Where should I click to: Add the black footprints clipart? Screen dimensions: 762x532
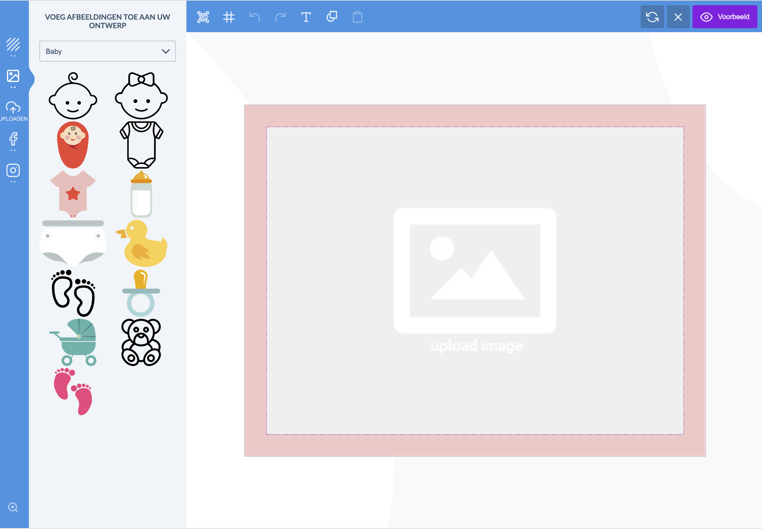coord(73,293)
